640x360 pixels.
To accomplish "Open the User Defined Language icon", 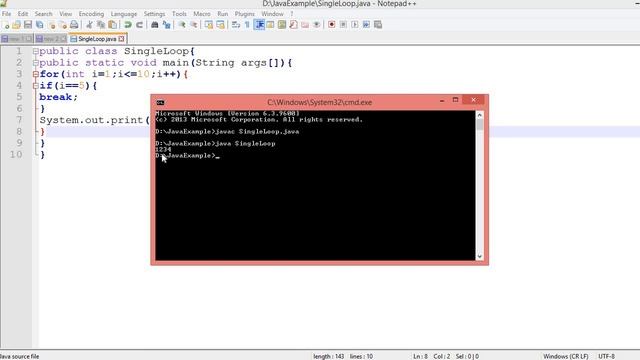I will (270, 25).
